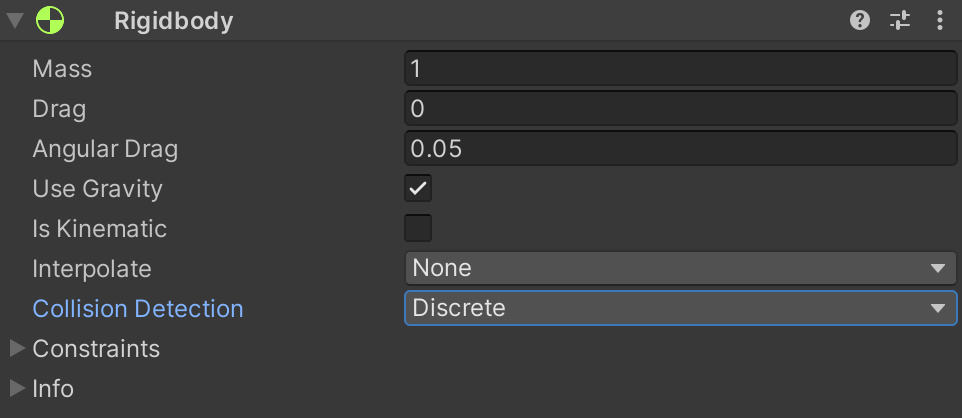Open the Rigidbody three-dot context menu
This screenshot has height=418, width=962.
(x=939, y=21)
